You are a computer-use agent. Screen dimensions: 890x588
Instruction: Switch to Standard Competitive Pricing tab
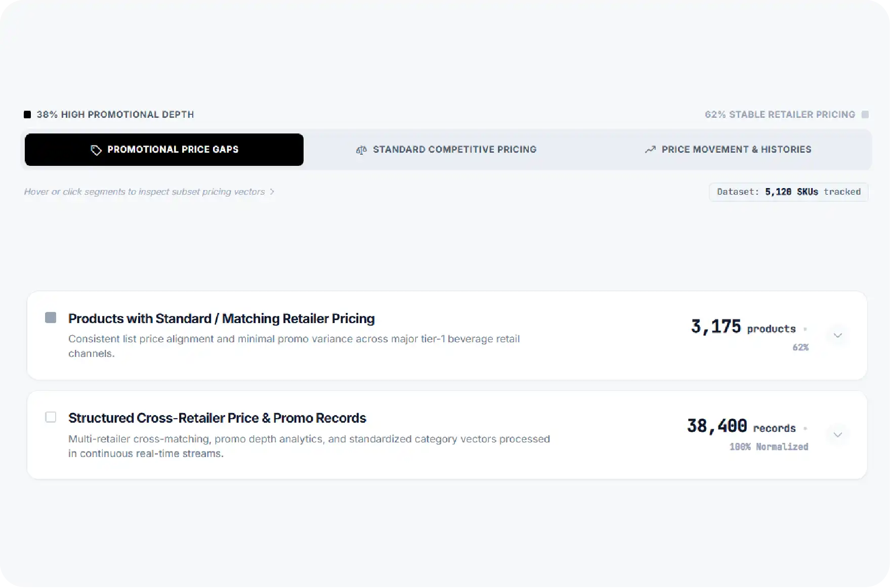tap(446, 150)
